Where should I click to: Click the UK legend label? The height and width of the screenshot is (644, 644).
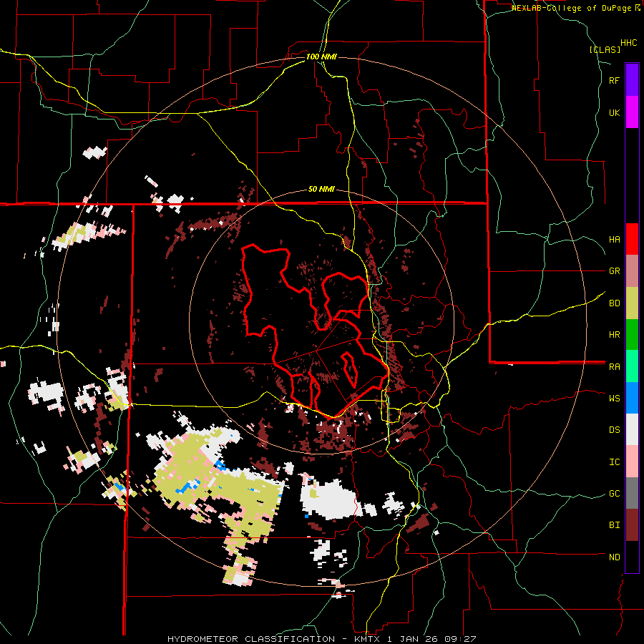(614, 113)
